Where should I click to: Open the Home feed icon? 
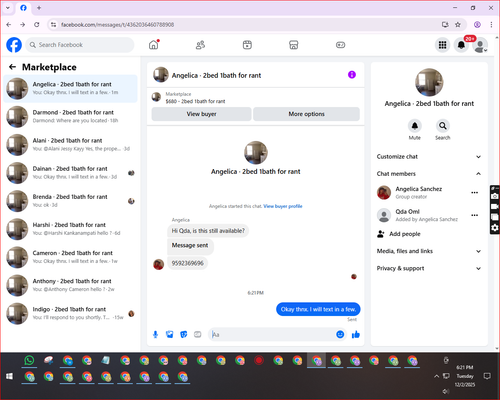(x=154, y=45)
